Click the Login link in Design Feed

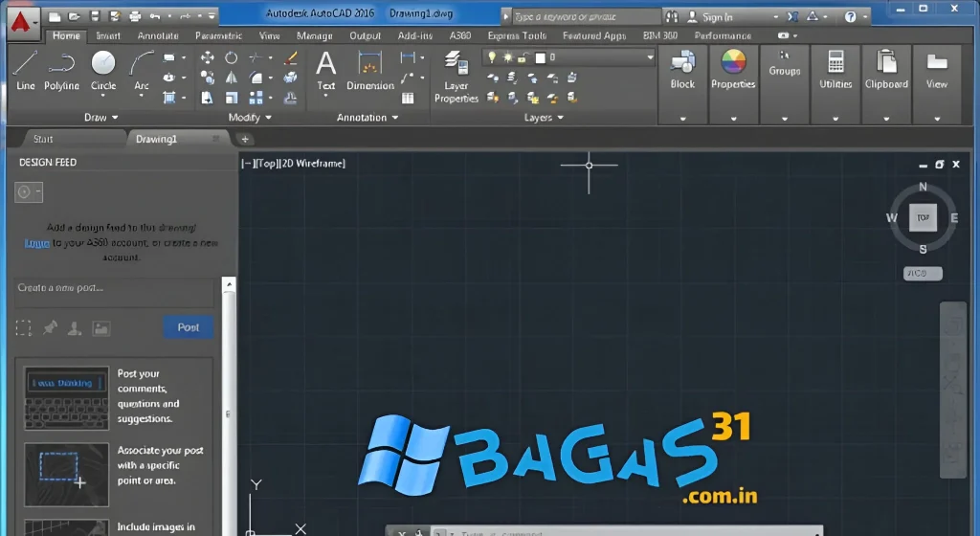point(37,243)
